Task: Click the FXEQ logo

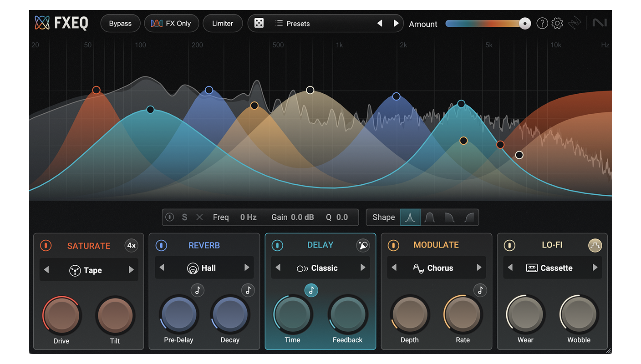Action: 61,23
